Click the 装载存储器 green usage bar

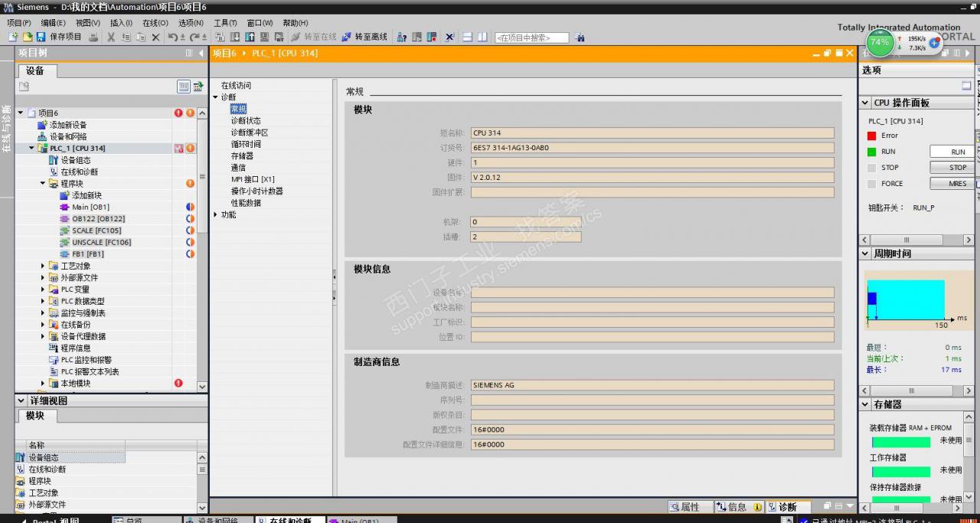(901, 442)
